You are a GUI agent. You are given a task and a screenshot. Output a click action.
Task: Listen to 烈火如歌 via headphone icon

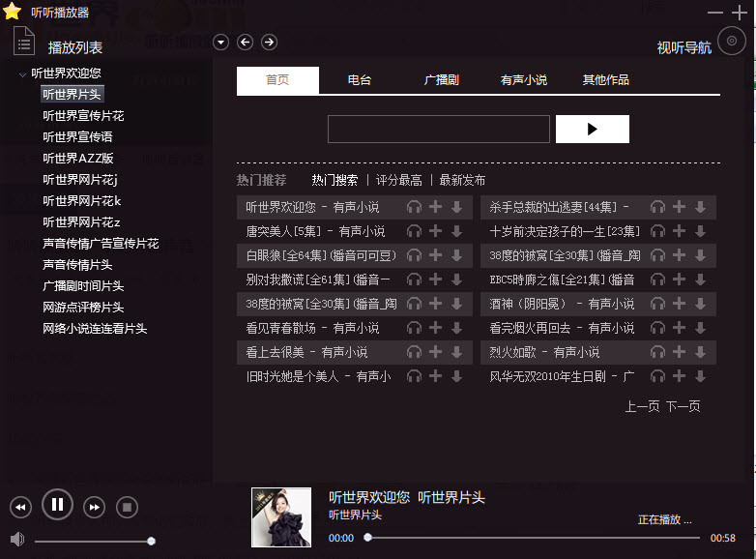(x=657, y=352)
